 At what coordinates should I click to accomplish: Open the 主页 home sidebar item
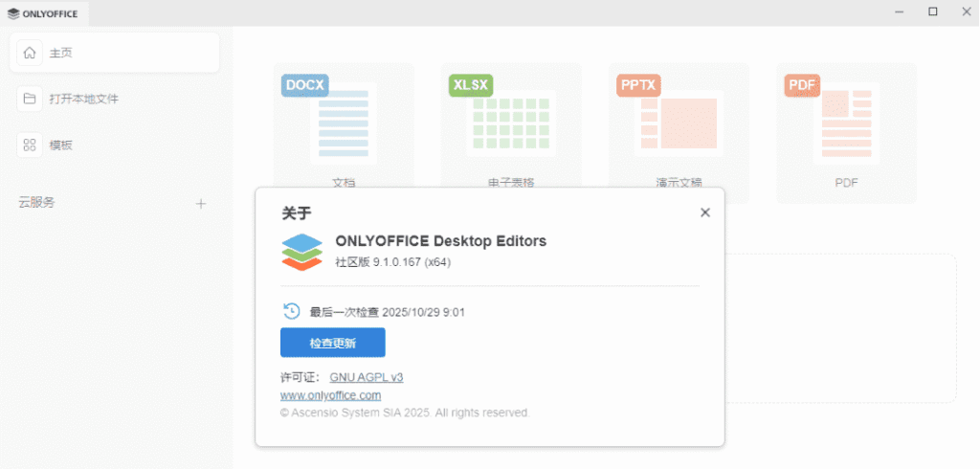pos(115,54)
